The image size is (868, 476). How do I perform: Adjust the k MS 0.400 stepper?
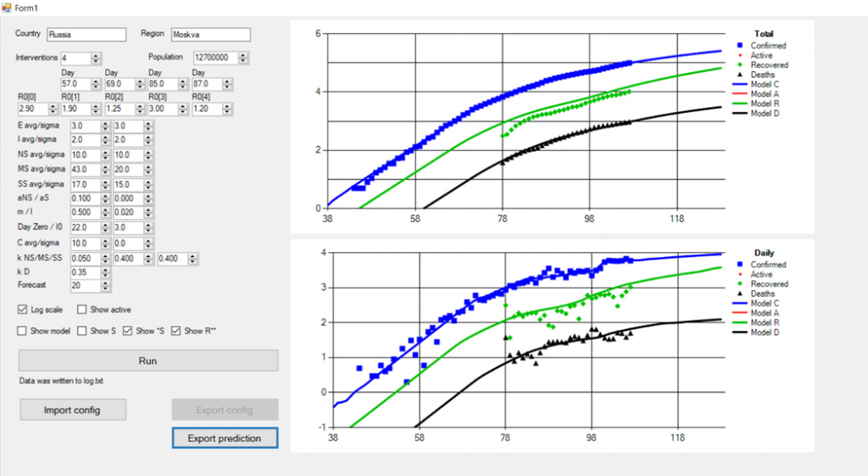coord(147,259)
